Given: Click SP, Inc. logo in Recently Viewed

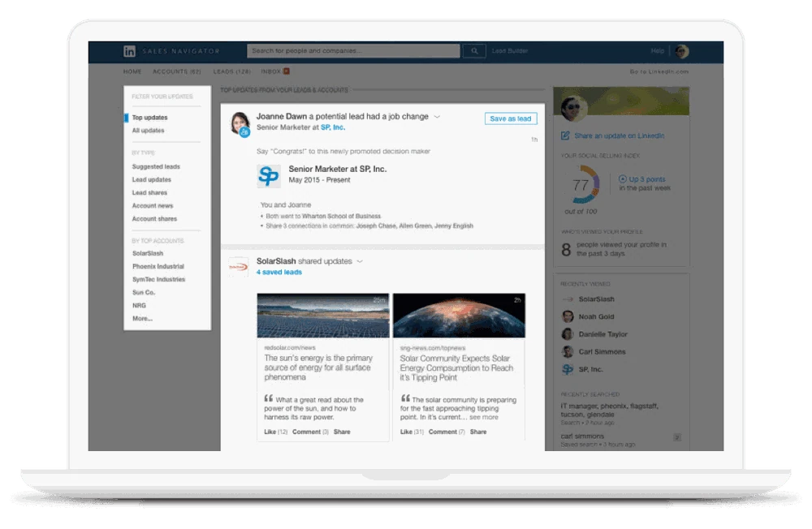Looking at the screenshot, I should click(x=568, y=369).
